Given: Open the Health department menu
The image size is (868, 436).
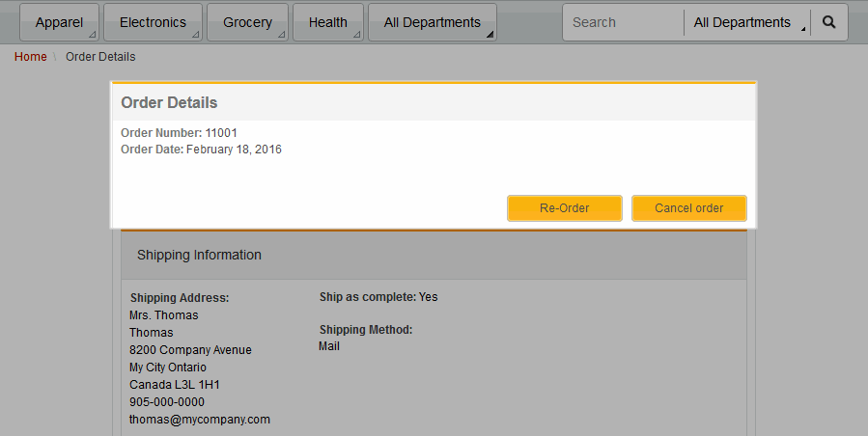Looking at the screenshot, I should point(328,22).
